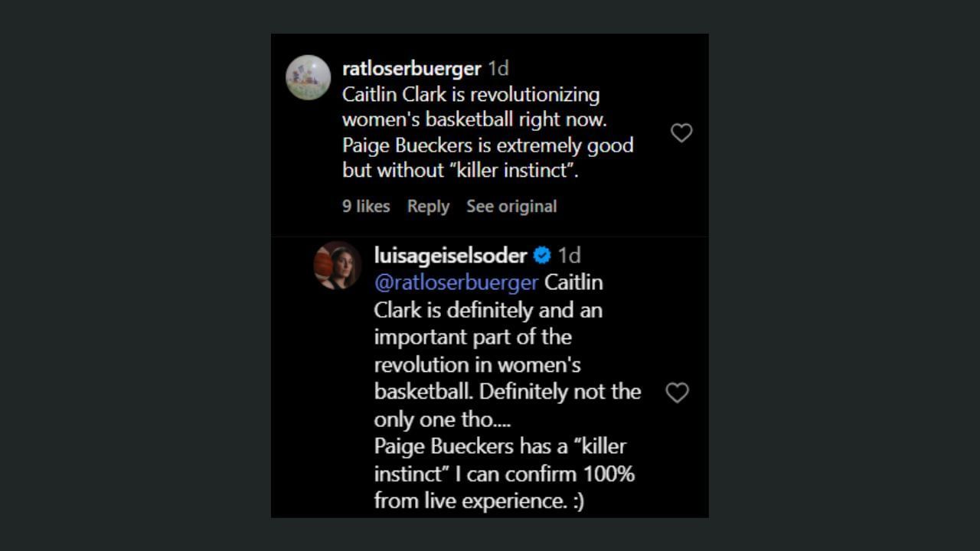The image size is (980, 551).
Task: View who liked the top comment
Action: point(365,206)
